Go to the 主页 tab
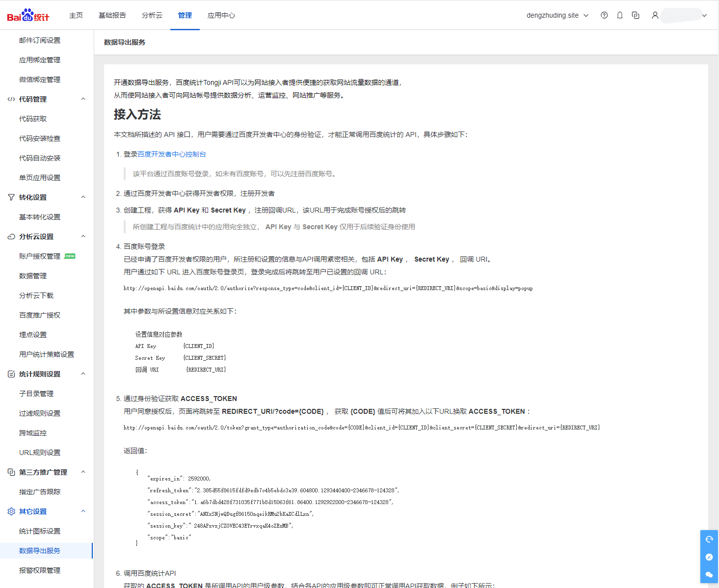Screen dimensions: 719x588 76,15
